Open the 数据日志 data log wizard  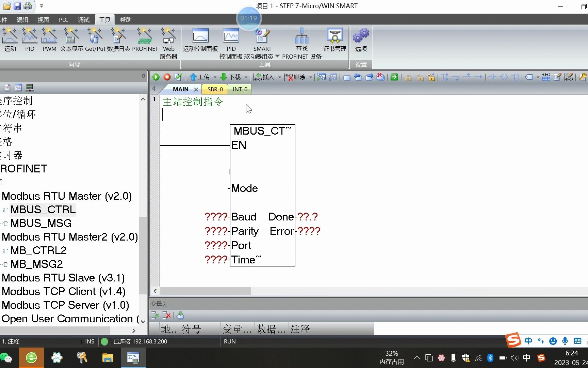(x=118, y=40)
